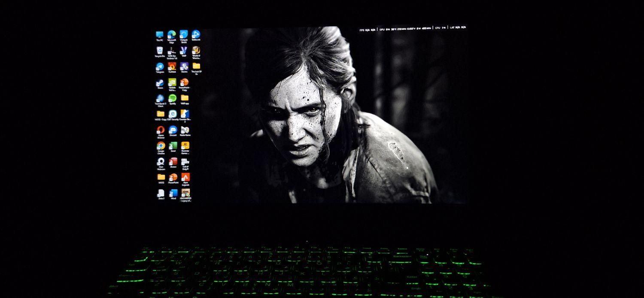The height and width of the screenshot is (298, 644).
Task: Open the Access desktop shortcut
Action: (x=173, y=162)
